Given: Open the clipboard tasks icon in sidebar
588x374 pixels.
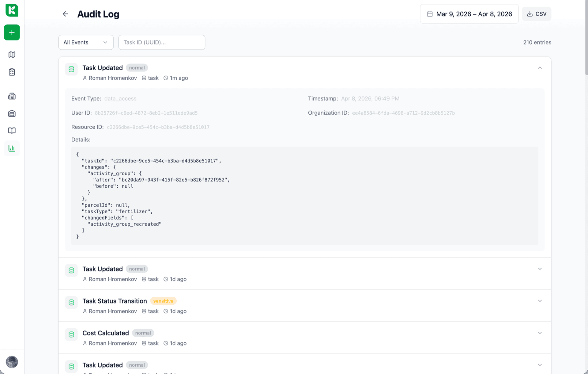Looking at the screenshot, I should click(x=12, y=72).
